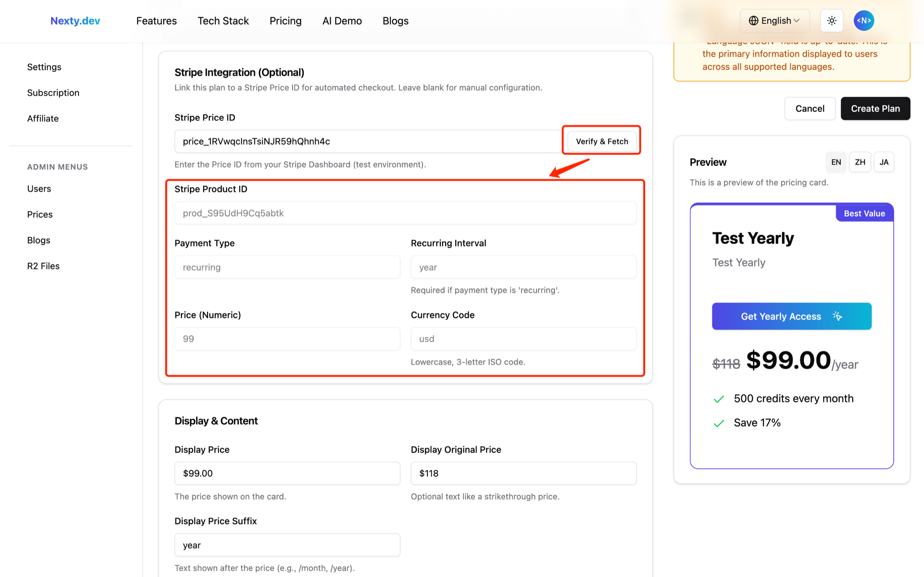Toggle the light/dark theme sun icon
Image resolution: width=924 pixels, height=577 pixels.
point(831,21)
